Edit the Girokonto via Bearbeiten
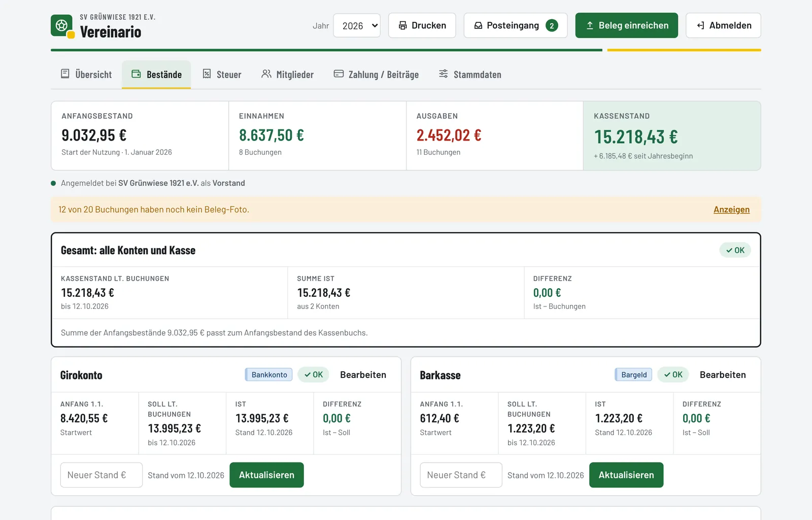Screen dimensions: 812x520 pos(363,375)
